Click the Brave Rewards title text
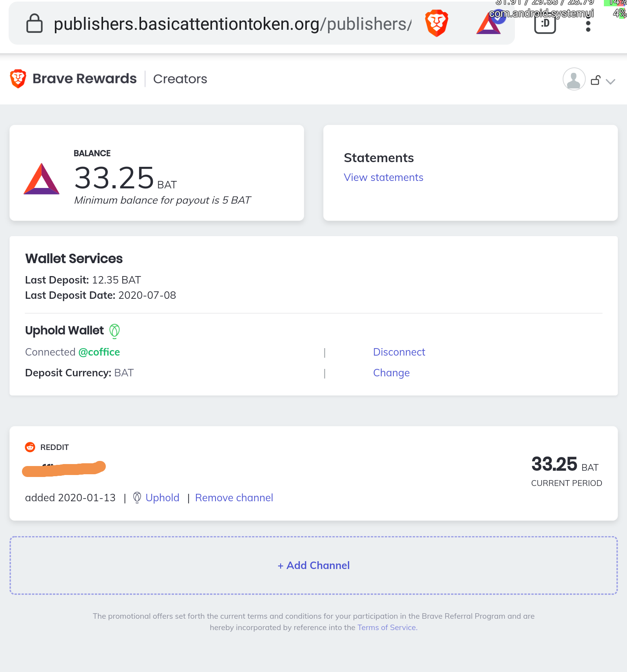Image resolution: width=627 pixels, height=672 pixels. pos(85,79)
